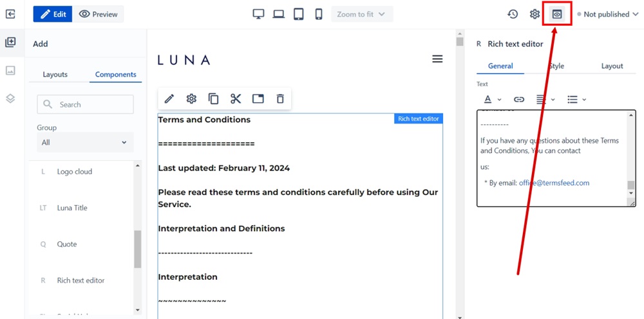Open component settings gear in toolbar
The width and height of the screenshot is (644, 319).
pos(191,99)
